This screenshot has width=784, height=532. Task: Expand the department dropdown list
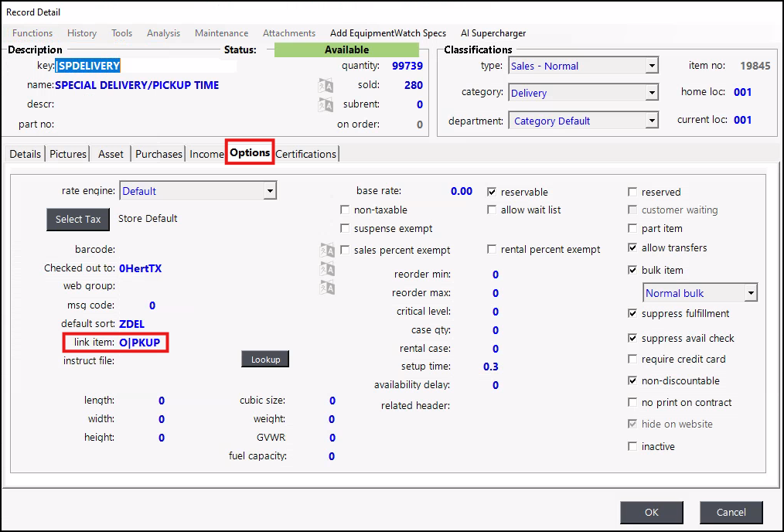652,121
